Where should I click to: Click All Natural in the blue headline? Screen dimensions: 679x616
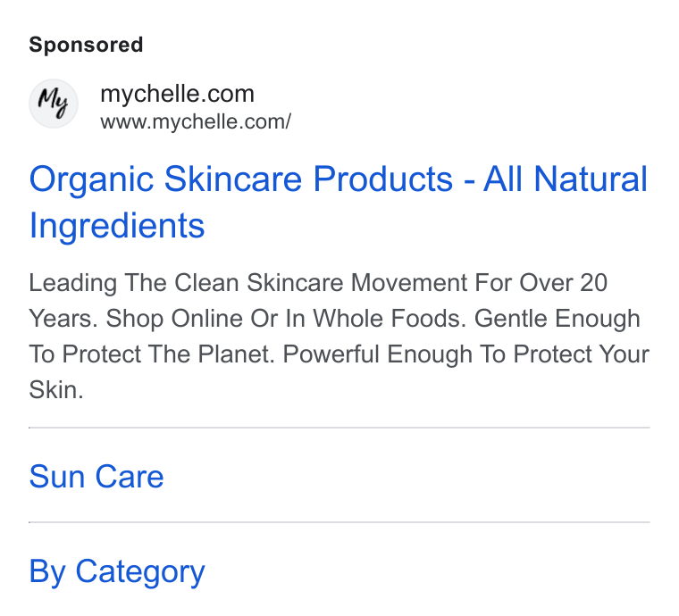click(x=566, y=179)
